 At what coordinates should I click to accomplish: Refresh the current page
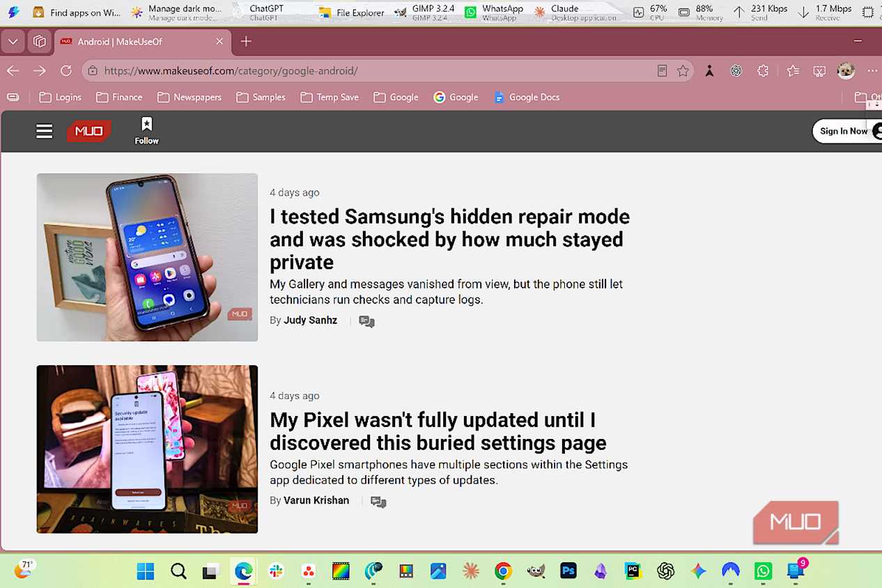pyautogui.click(x=66, y=70)
